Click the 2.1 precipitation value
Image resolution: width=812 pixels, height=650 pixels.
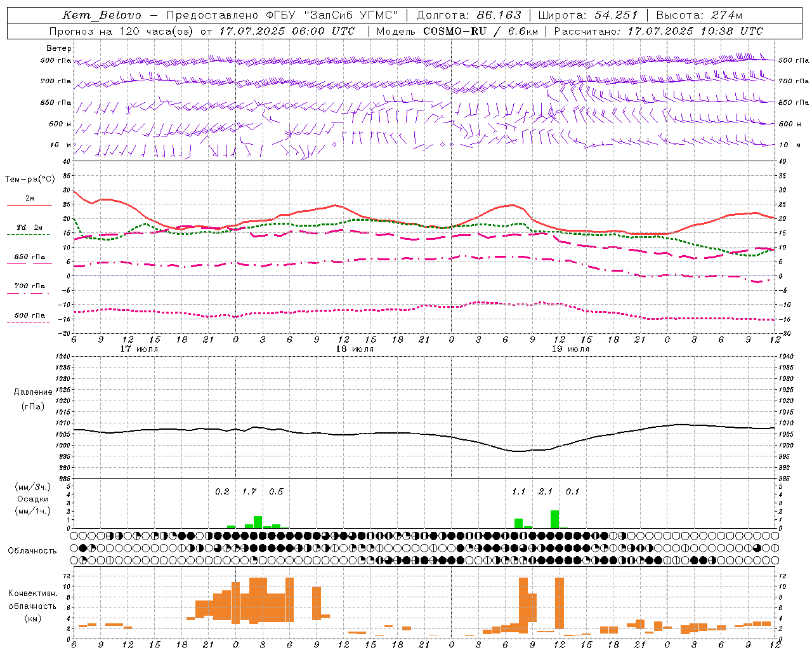click(546, 491)
